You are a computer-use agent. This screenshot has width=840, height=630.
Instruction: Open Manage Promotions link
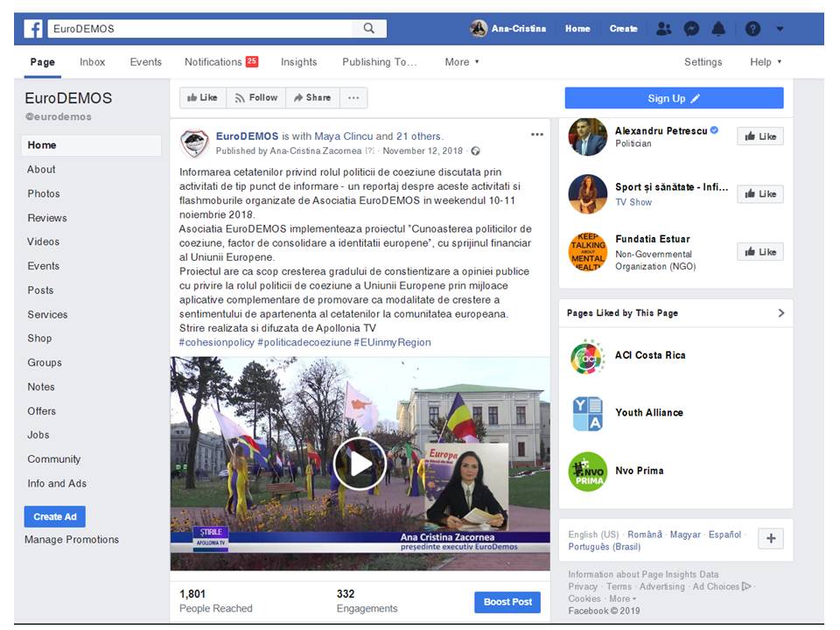(x=72, y=540)
